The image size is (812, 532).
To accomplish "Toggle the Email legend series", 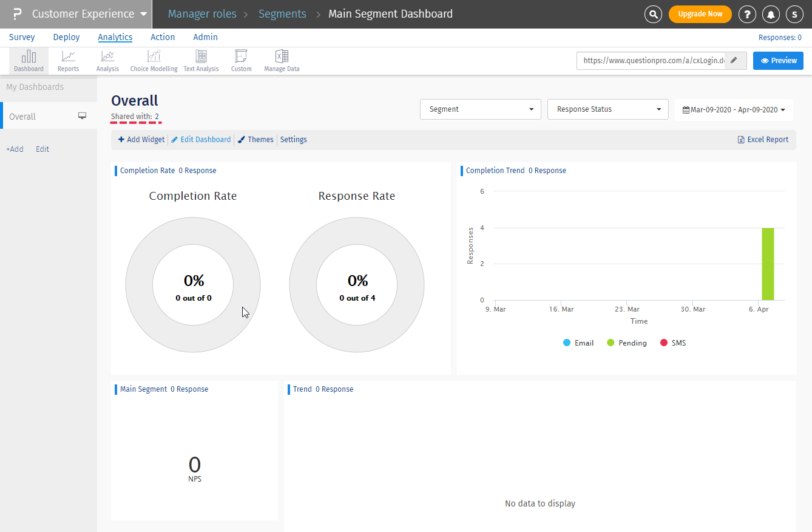I will [x=578, y=343].
